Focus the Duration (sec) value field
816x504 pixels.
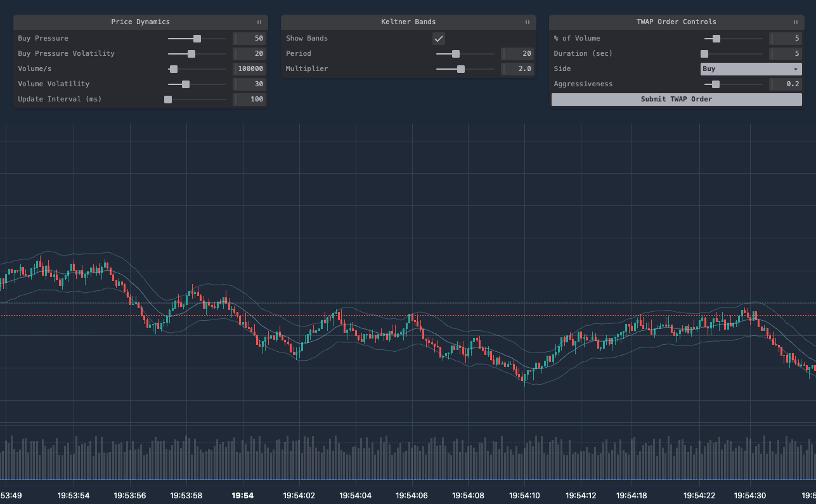[786, 54]
